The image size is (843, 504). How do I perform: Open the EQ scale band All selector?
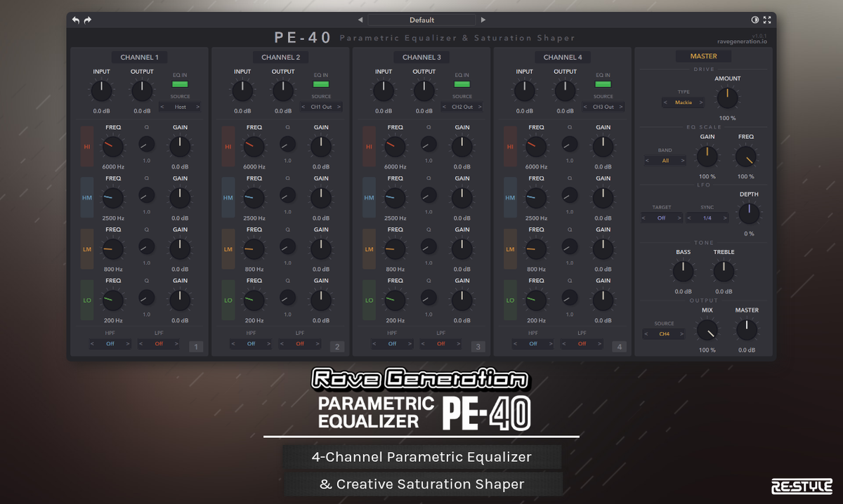pos(665,161)
